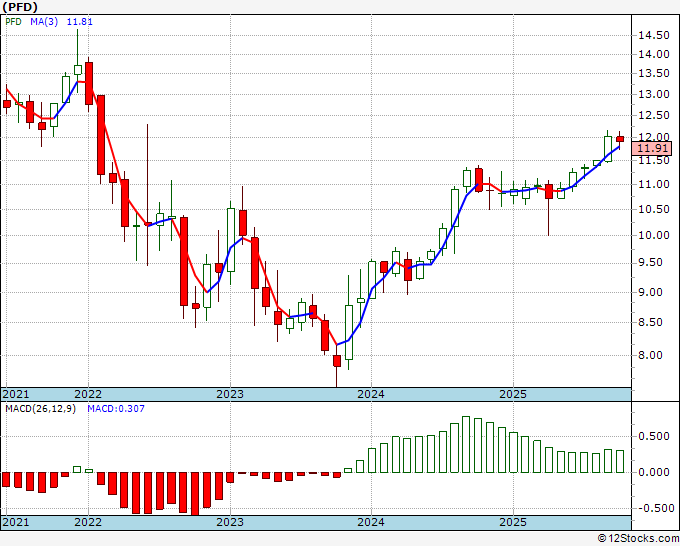Viewport: 680px width, 546px height.
Task: Click 2022 on the MACD panel timeline
Action: pos(88,522)
